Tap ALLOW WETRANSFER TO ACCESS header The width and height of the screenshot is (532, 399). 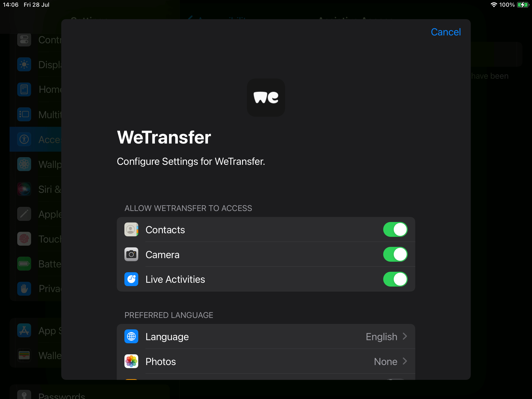point(188,208)
